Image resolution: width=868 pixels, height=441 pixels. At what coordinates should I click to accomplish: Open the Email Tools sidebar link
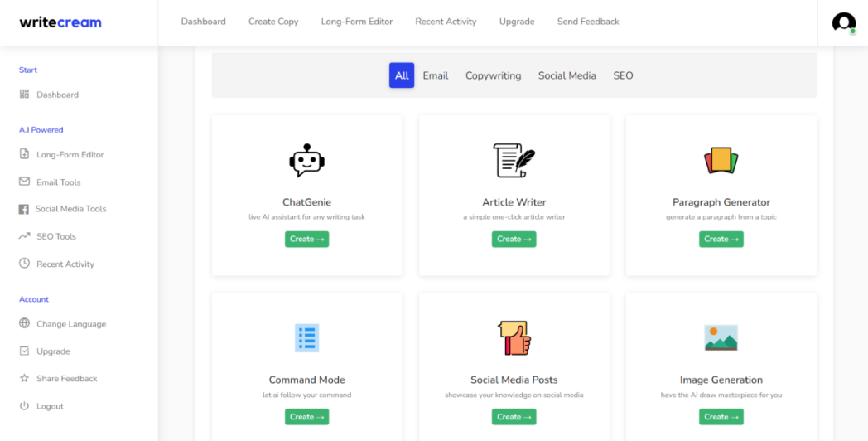(x=59, y=182)
